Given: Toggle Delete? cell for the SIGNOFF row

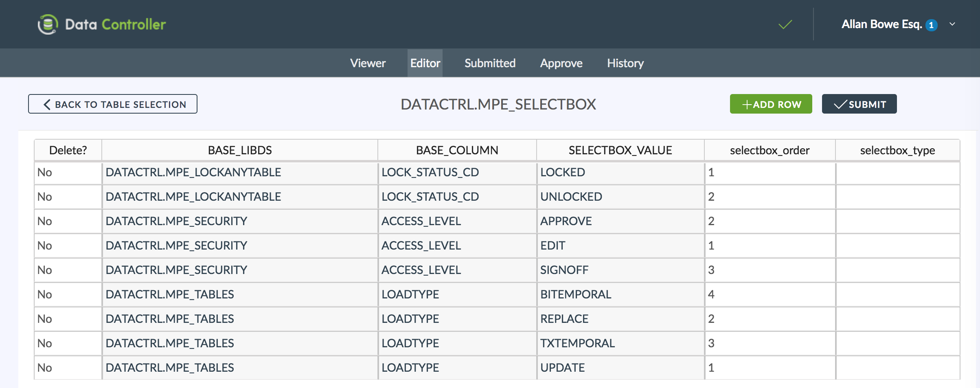Looking at the screenshot, I should pyautogui.click(x=68, y=270).
